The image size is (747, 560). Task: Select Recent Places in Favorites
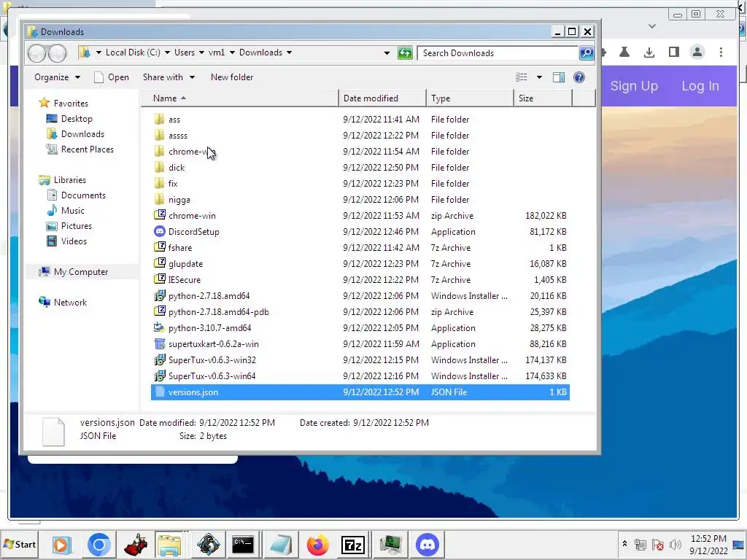80,149
